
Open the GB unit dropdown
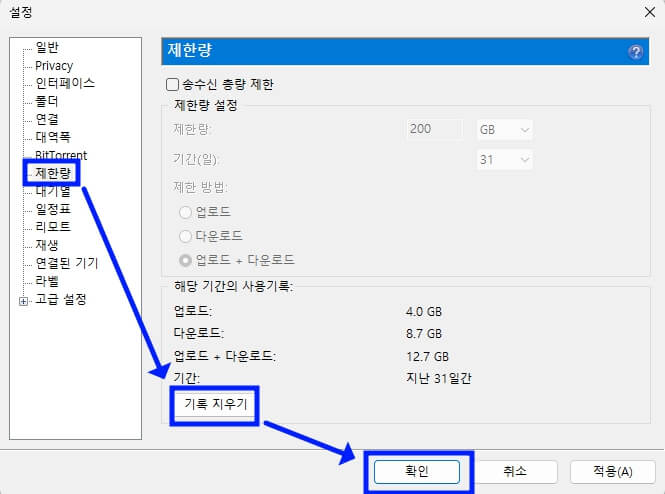[505, 129]
